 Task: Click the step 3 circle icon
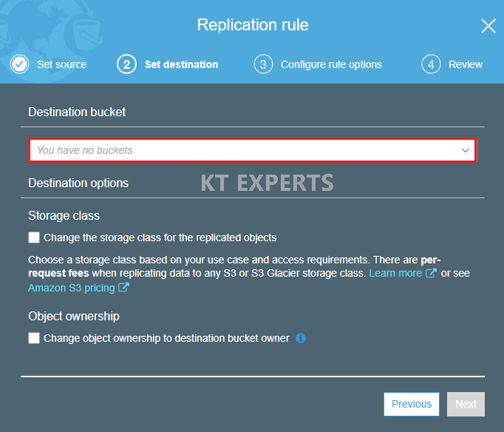263,64
